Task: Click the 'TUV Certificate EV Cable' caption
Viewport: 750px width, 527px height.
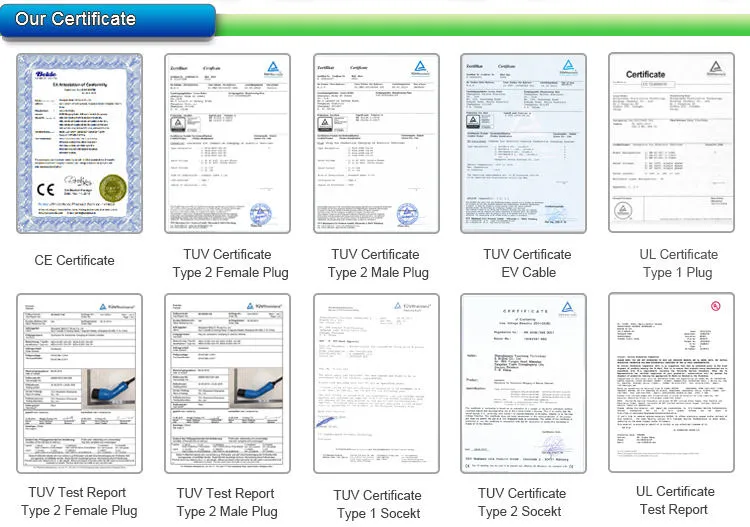Action: pyautogui.click(x=528, y=263)
